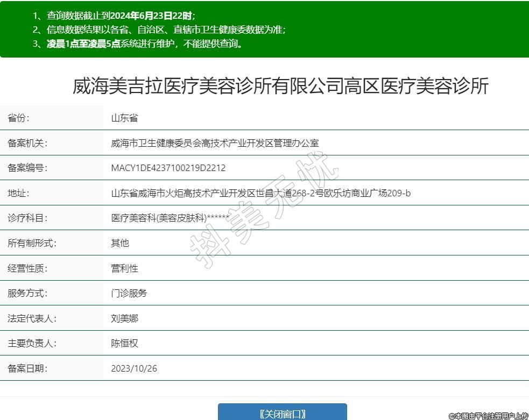Click the main responsible person 陈恒权
The height and width of the screenshot is (420, 529).
pyautogui.click(x=124, y=343)
